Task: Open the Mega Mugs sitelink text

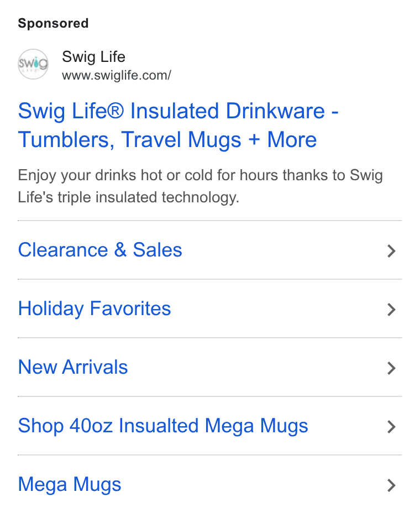Action: pyautogui.click(x=70, y=485)
